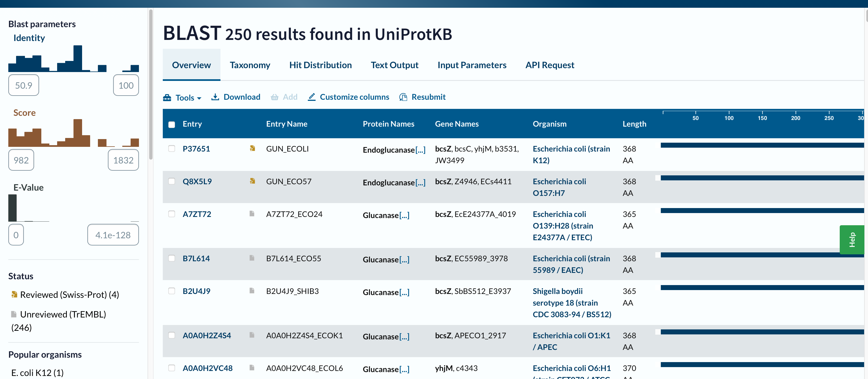868x379 pixels.
Task: Open entry link P37651
Action: pos(196,148)
